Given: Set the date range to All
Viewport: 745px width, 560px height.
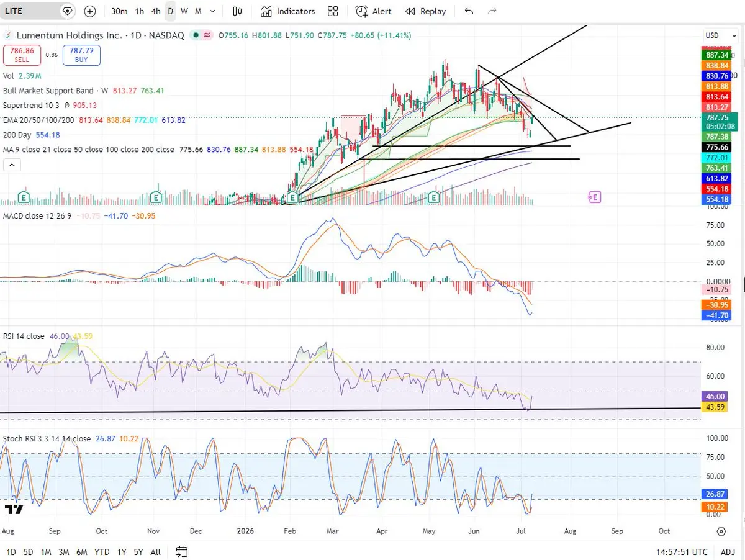Looking at the screenshot, I should click(x=156, y=552).
